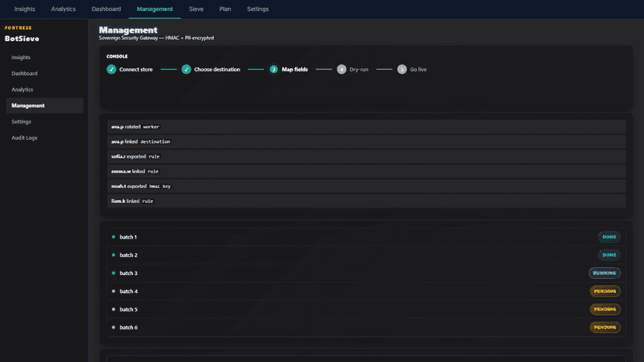
Task: Open Insights in the sidebar
Action: tap(44, 57)
